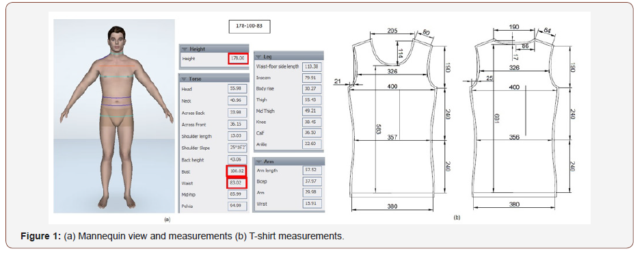
Task: Click the Ankle value field
Action: pos(312,144)
